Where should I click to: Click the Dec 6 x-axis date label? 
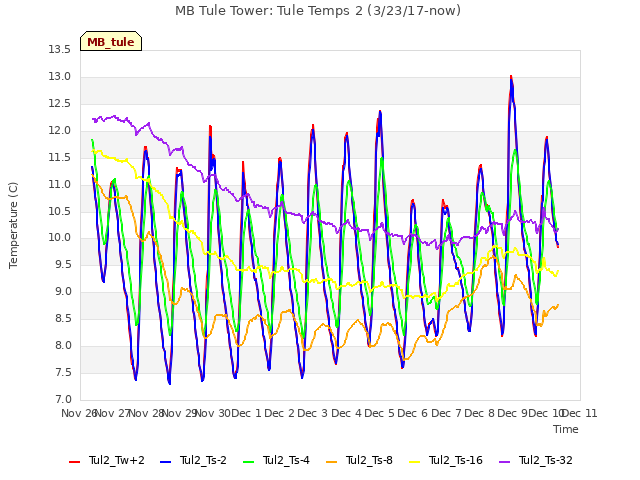tap(413, 413)
